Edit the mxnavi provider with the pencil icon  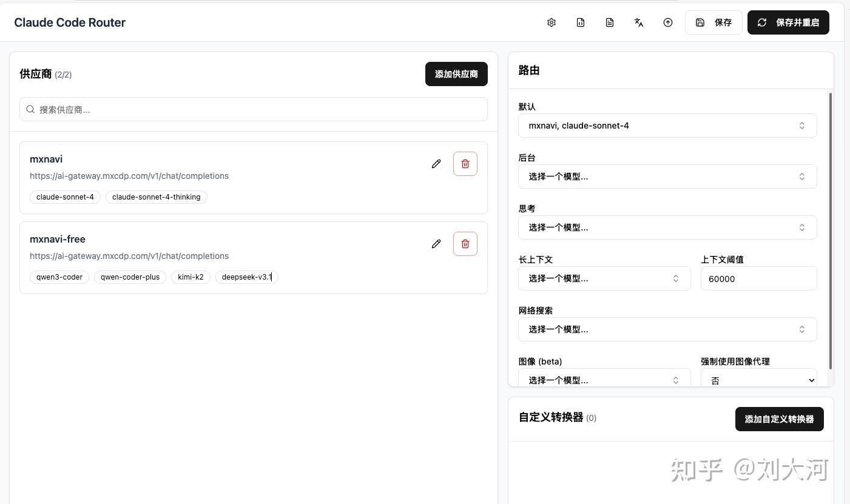click(x=436, y=164)
